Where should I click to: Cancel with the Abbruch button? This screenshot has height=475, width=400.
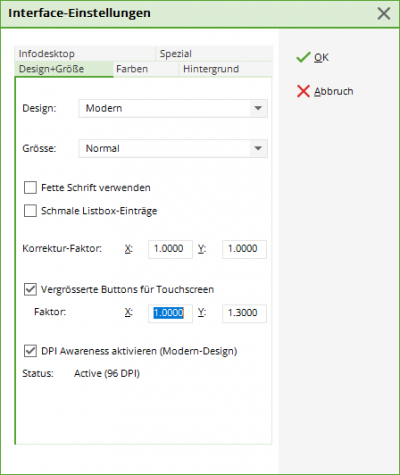[x=325, y=91]
